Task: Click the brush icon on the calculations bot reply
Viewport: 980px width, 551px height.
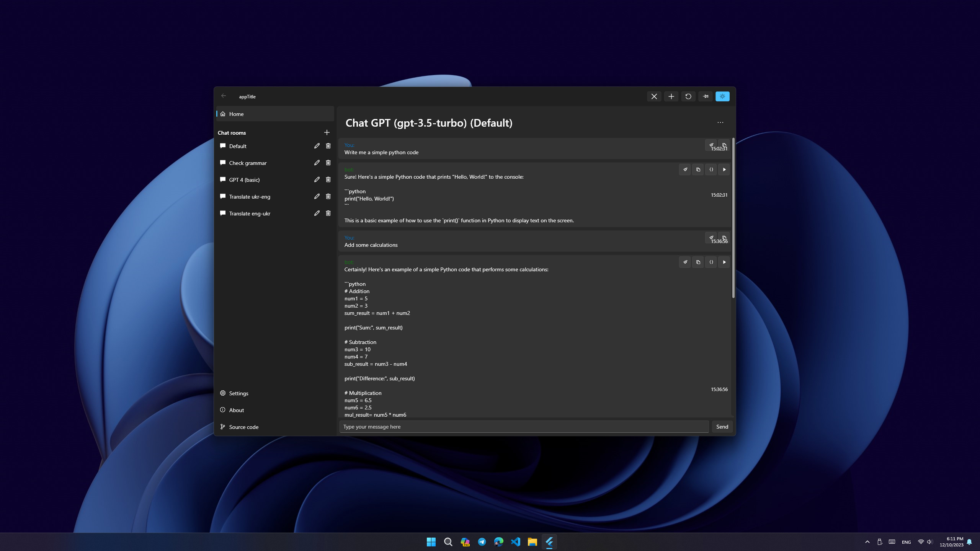Action: [685, 262]
